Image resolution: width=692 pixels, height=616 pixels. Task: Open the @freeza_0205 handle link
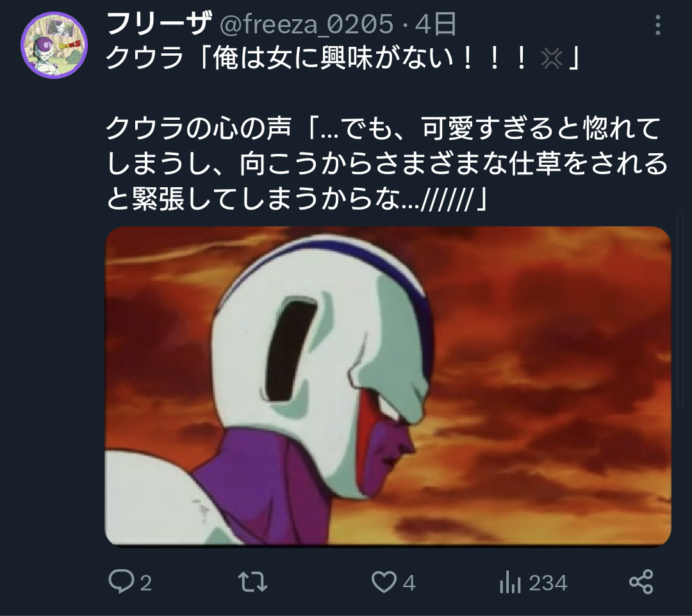[x=306, y=24]
